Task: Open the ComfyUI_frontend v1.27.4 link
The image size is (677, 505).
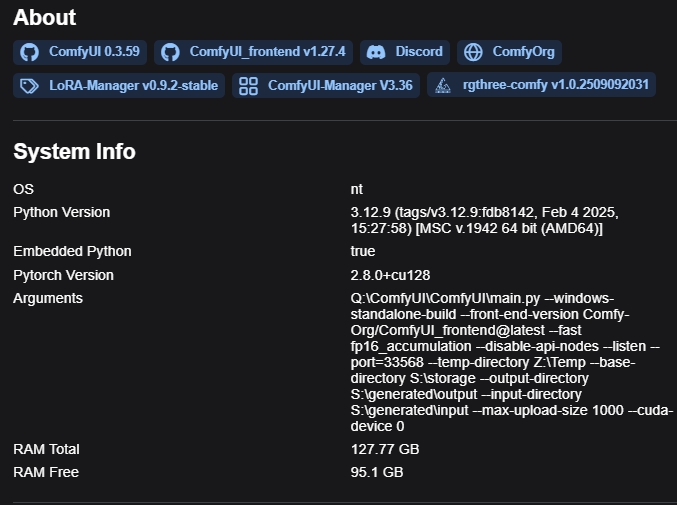Action: point(253,52)
